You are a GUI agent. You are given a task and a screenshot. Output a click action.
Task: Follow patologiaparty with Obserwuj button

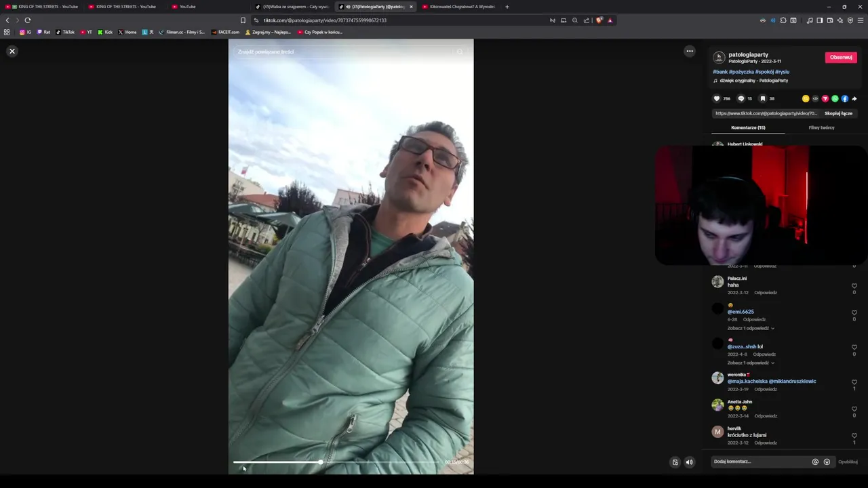tap(841, 58)
